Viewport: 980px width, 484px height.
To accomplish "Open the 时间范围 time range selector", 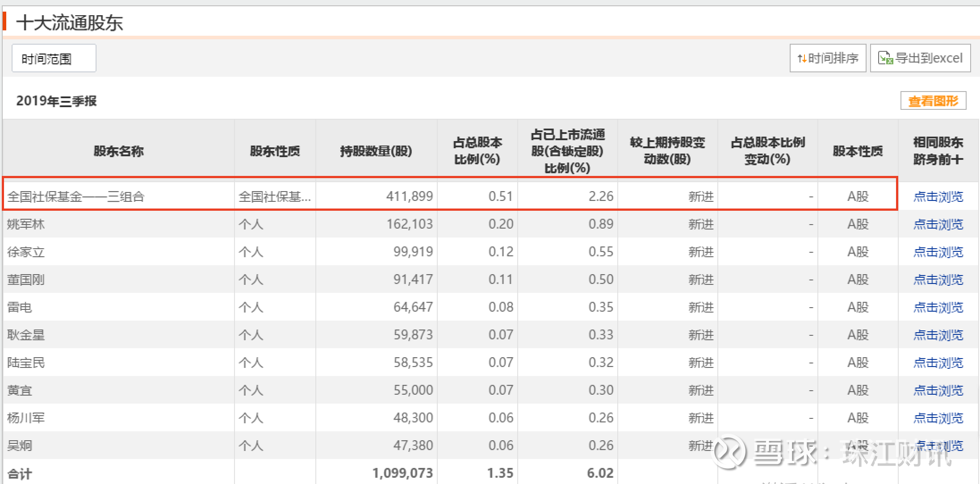I will coord(54,58).
